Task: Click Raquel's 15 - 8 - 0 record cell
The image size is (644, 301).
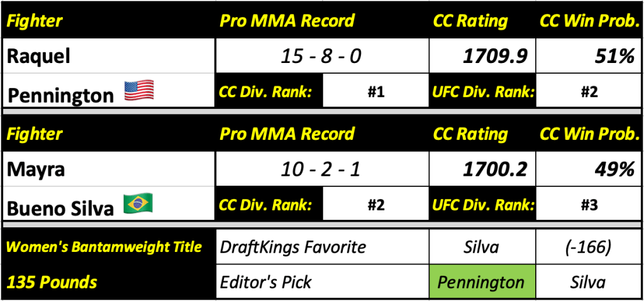Action: (x=321, y=57)
